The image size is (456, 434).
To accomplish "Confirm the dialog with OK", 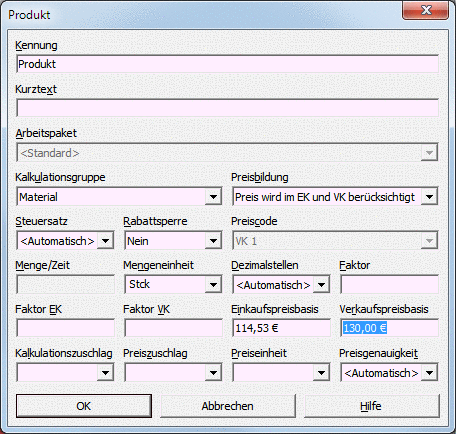I will pyautogui.click(x=84, y=406).
